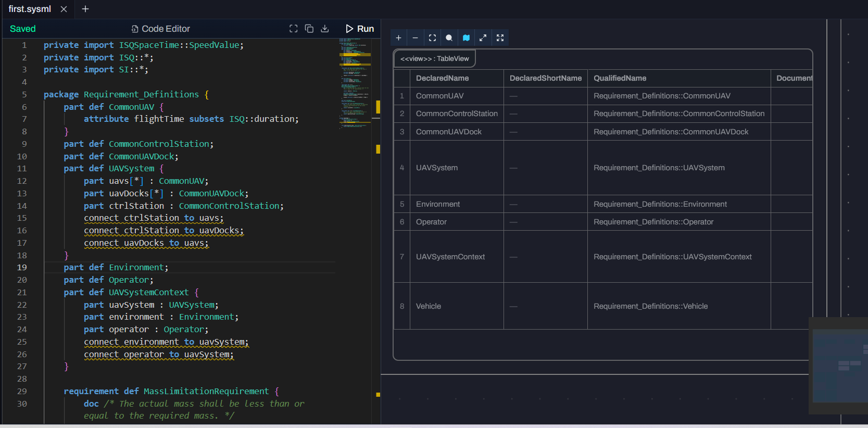This screenshot has width=868, height=428.
Task: Select the UAVSystem table cell
Action: (457, 168)
